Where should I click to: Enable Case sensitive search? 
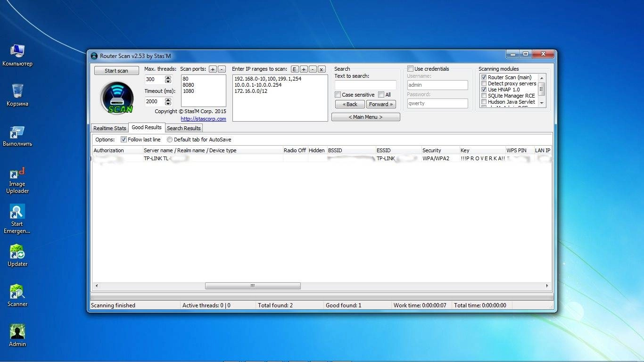point(338,95)
